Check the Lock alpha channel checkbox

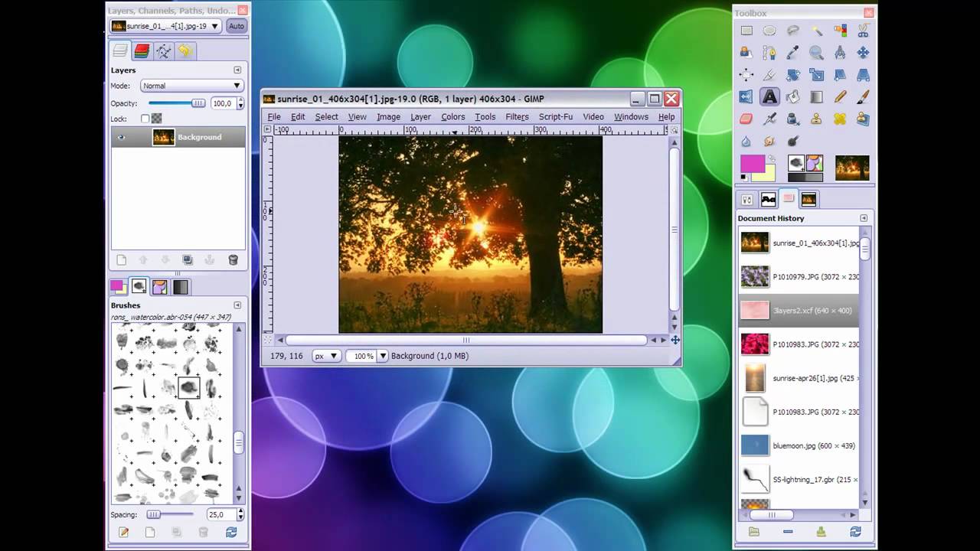click(145, 119)
